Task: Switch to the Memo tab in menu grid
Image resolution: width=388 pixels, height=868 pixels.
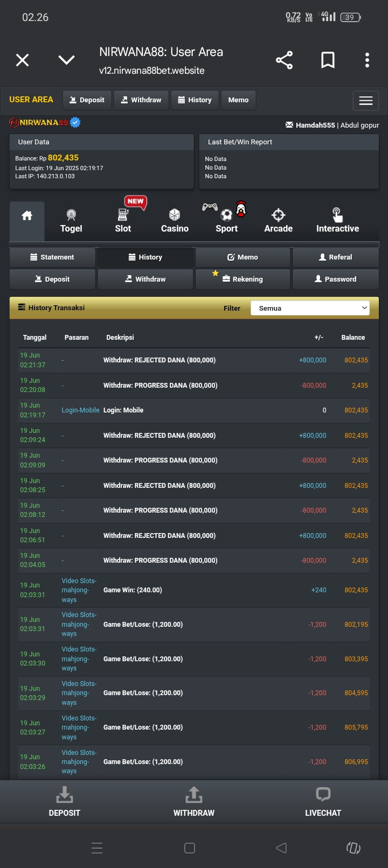Action: pos(243,257)
